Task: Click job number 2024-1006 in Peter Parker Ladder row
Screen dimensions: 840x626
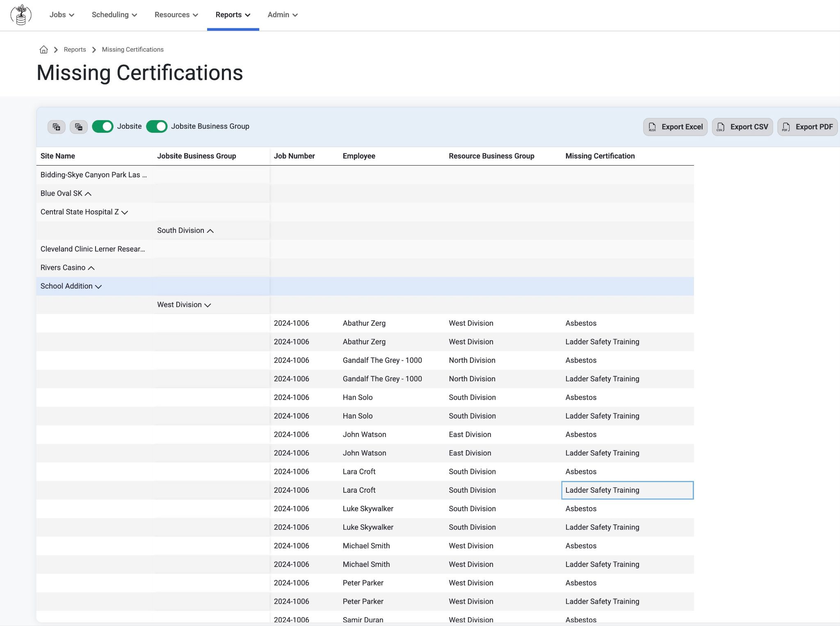Action: tap(291, 601)
